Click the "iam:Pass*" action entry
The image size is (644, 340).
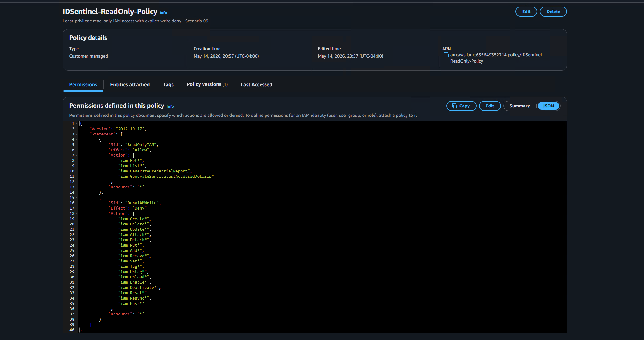131,304
